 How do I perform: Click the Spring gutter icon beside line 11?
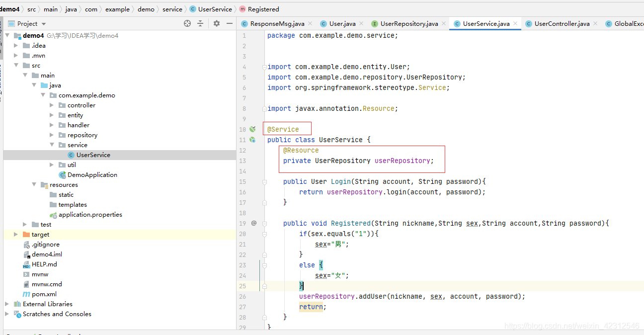[252, 140]
